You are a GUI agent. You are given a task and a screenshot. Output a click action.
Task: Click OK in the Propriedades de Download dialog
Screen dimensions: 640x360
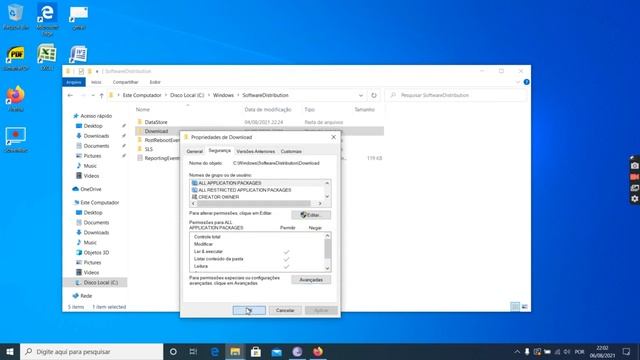[x=249, y=310]
